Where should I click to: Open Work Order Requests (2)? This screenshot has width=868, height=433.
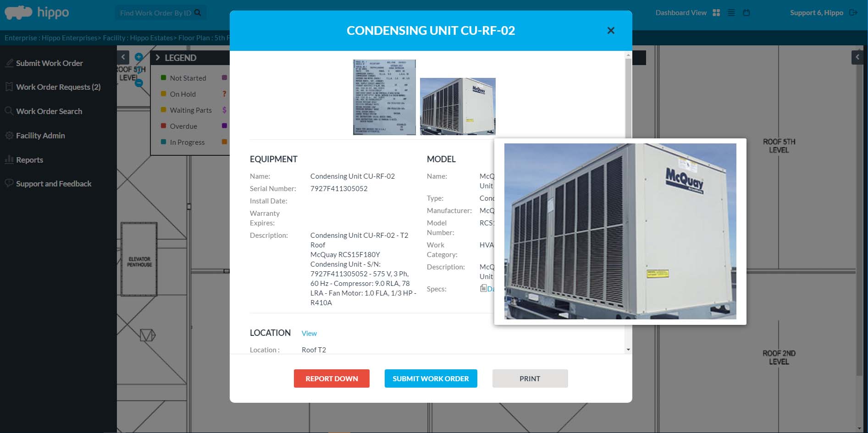click(58, 87)
